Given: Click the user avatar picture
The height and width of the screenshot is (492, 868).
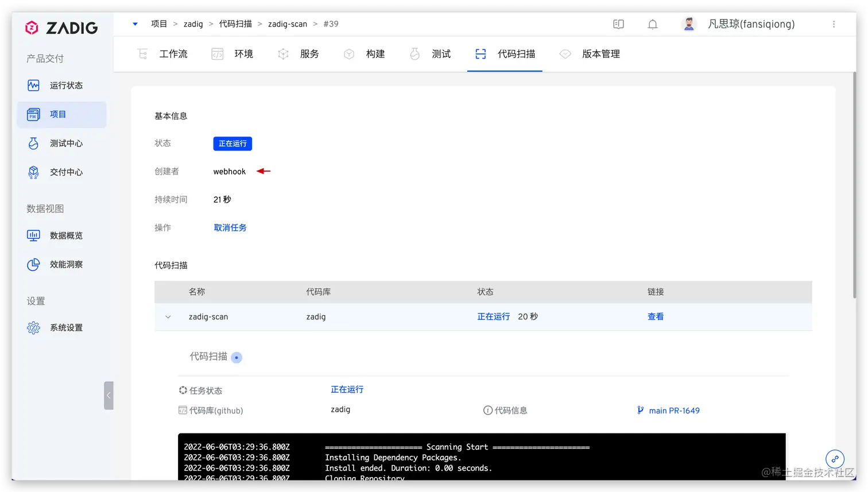Looking at the screenshot, I should [689, 24].
